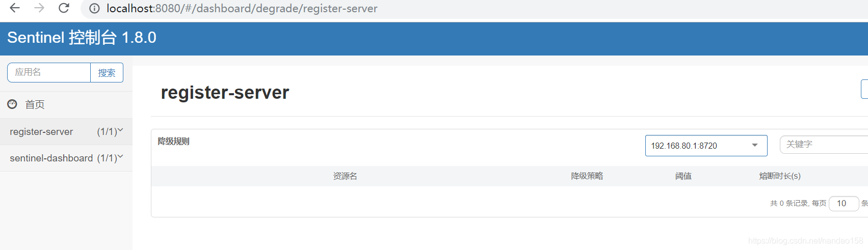Focus the 应用名 search field
Viewport: 868px width, 250px height.
tap(49, 72)
